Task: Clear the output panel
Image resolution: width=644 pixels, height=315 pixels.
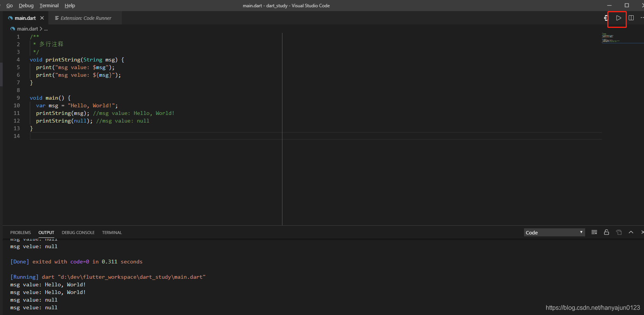Action: (594, 232)
